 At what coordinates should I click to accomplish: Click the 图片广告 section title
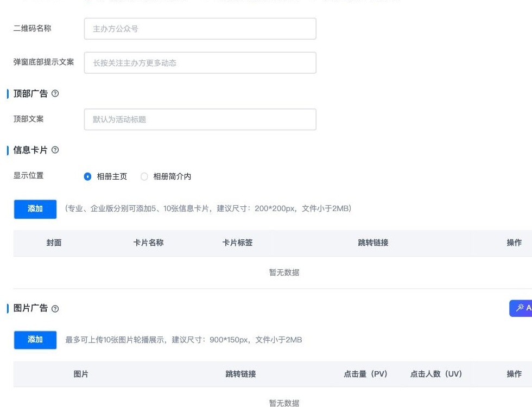pyautogui.click(x=30, y=308)
